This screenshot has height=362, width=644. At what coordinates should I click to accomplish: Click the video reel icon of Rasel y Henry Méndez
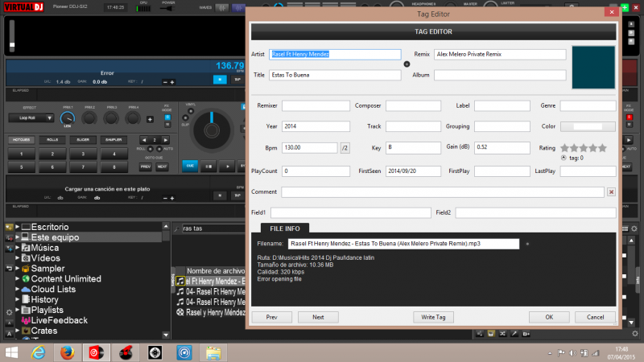[180, 312]
